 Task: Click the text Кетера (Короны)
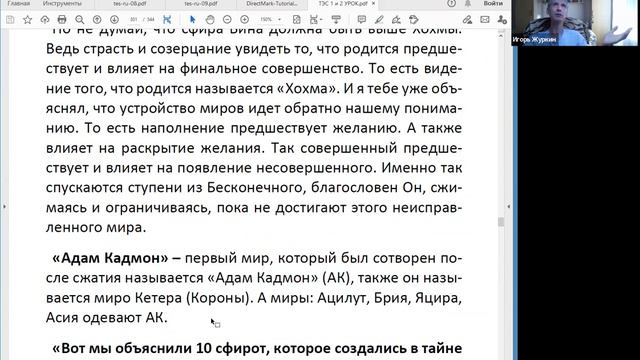coord(192,298)
